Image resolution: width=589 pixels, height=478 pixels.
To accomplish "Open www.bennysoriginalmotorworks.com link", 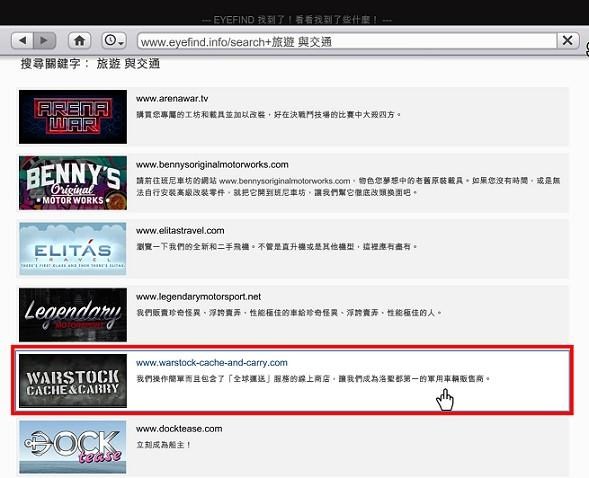I will 212,165.
